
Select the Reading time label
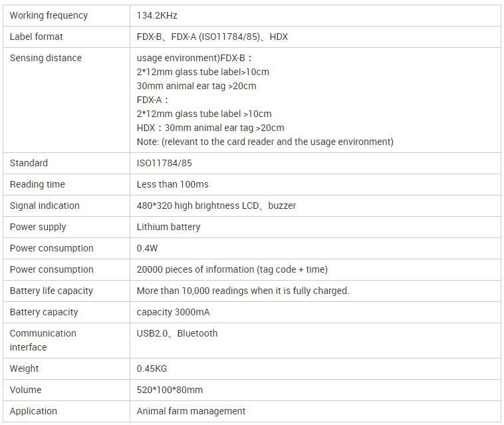coord(37,184)
